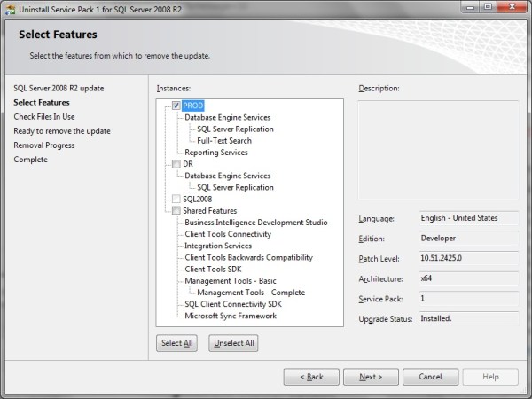The image size is (532, 399).
Task: Select Reporting Services in the tree
Action: (218, 153)
